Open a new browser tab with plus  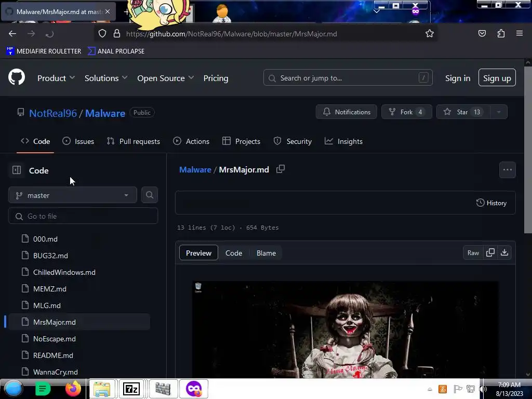pyautogui.click(x=126, y=12)
